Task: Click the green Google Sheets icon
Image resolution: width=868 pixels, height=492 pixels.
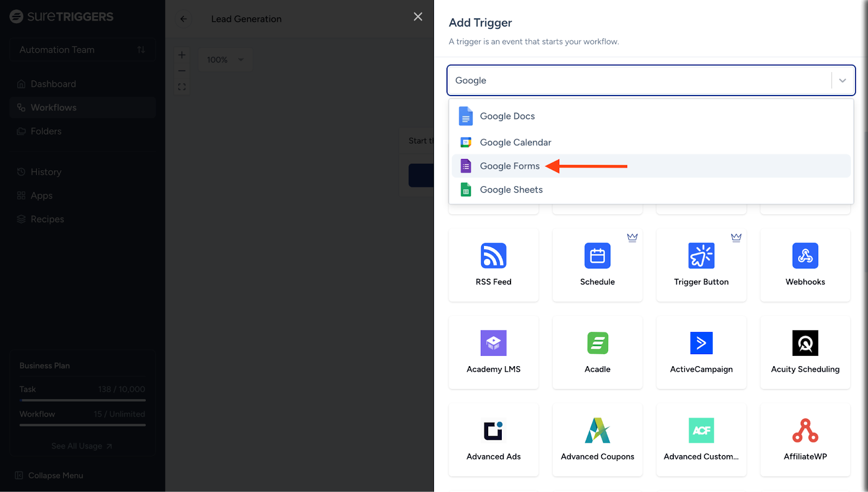Action: pos(465,189)
